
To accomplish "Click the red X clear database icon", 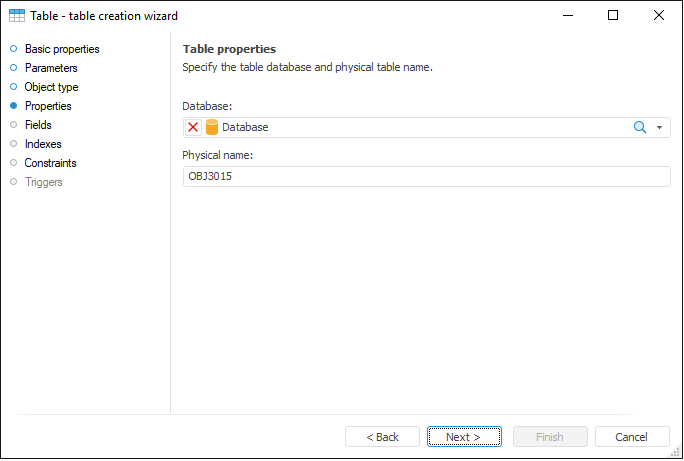I will coord(193,128).
